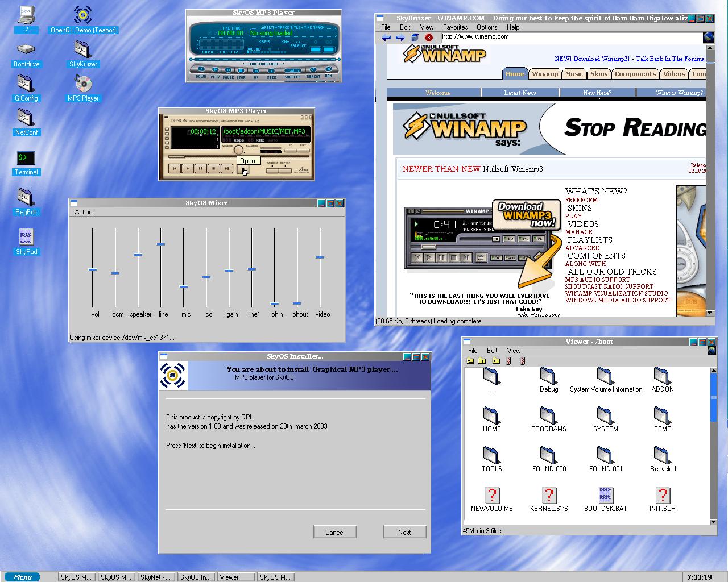
Task: Click Next in the SkyOS Installer
Action: coord(404,532)
